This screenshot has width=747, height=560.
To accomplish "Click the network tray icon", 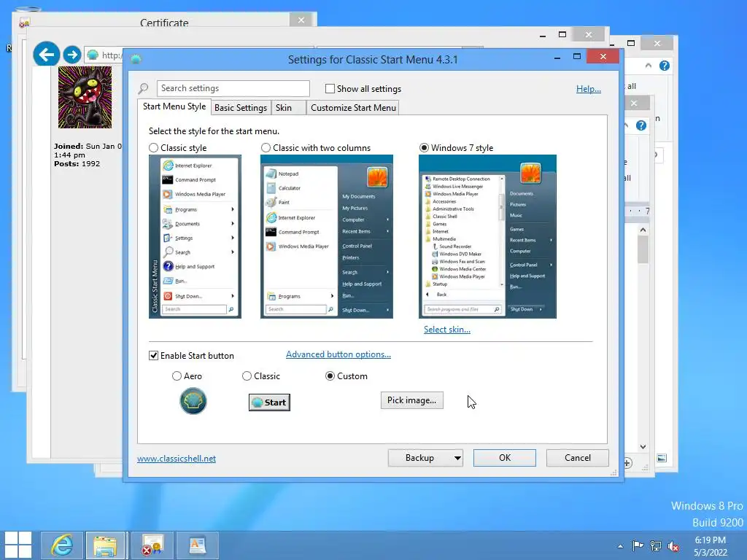I will pyautogui.click(x=656, y=545).
